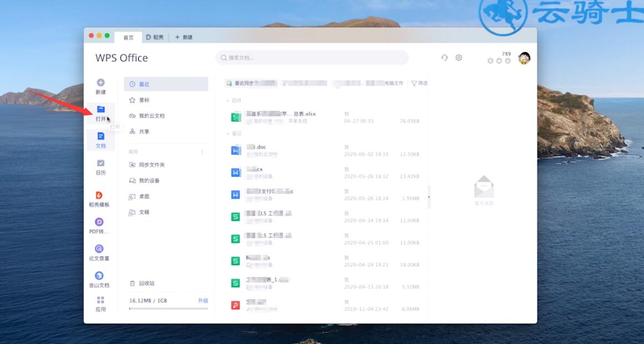
Task: Collapse the 四月 group chevron
Action: [228, 100]
